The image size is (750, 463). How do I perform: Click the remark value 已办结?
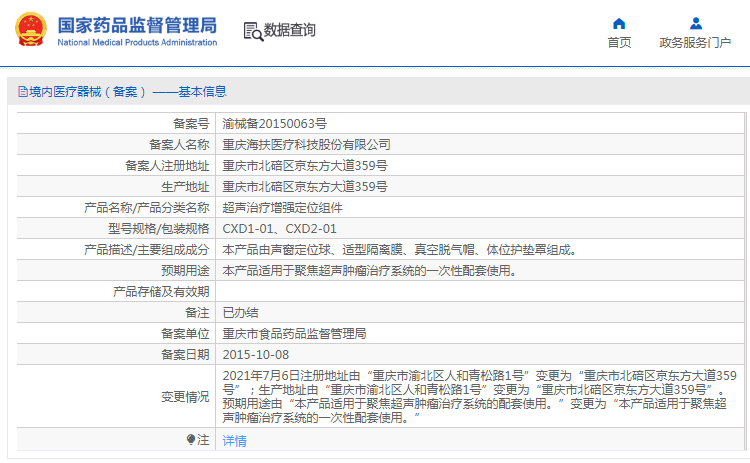click(x=240, y=313)
